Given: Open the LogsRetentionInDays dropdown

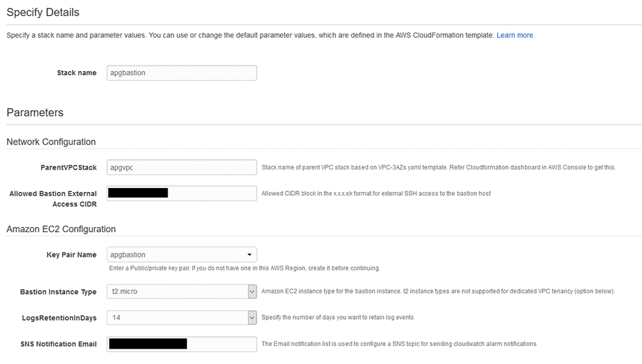Looking at the screenshot, I should coord(182,318).
